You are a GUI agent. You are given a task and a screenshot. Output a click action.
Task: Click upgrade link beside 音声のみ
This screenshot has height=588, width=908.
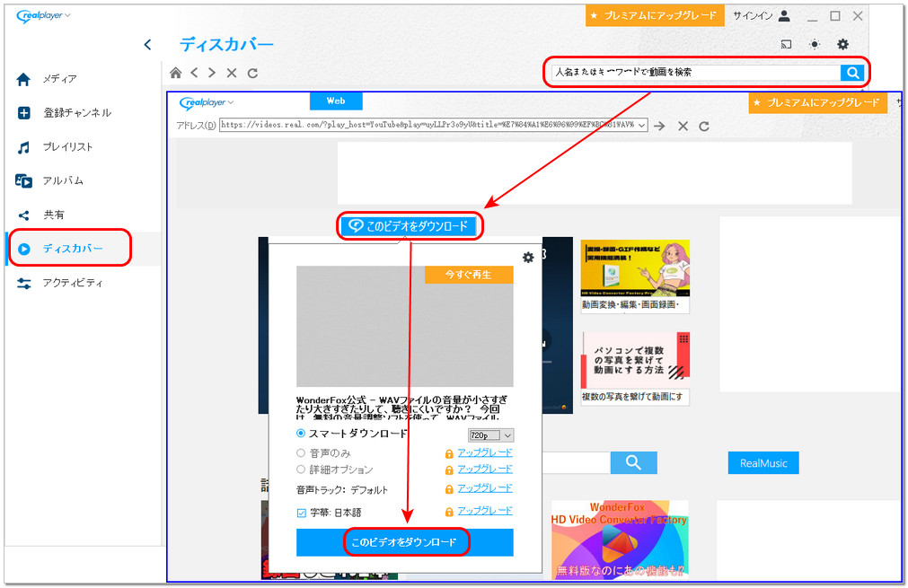coord(485,452)
